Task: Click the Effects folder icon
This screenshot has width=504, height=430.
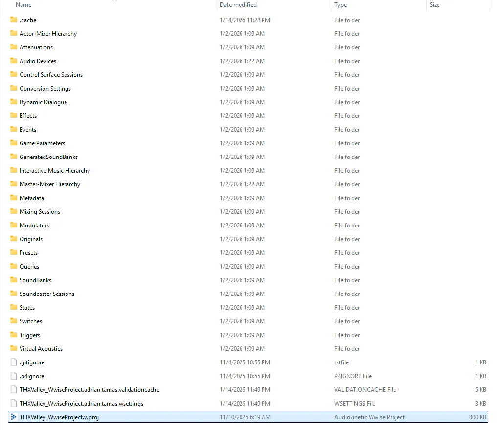Action: click(x=14, y=115)
